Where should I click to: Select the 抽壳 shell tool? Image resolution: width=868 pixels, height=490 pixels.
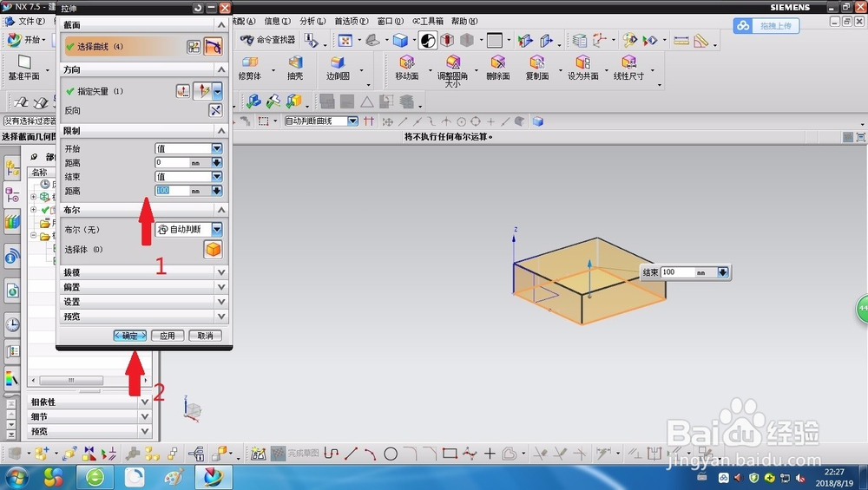click(x=295, y=68)
